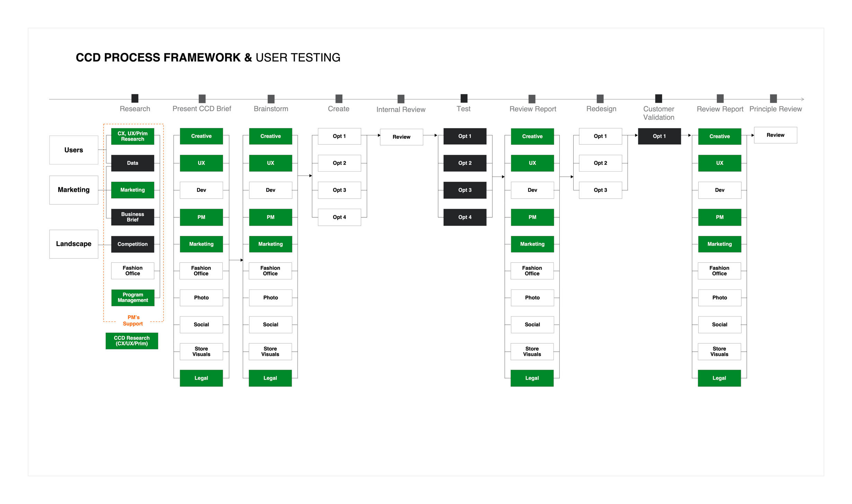Click the orange PM's Support label
Viewport: 852px width, 504px height.
133,321
